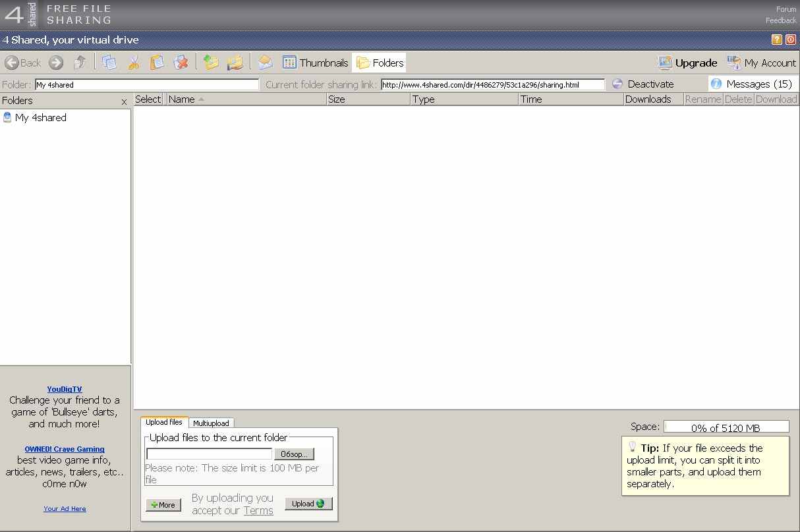Click the new folder icon
The width and height of the screenshot is (800, 532).
coord(235,63)
